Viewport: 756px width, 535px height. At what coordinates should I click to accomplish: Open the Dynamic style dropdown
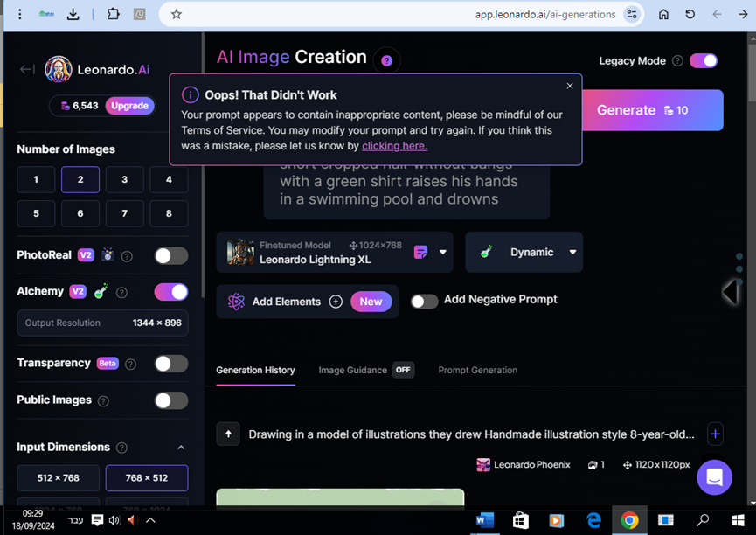524,252
